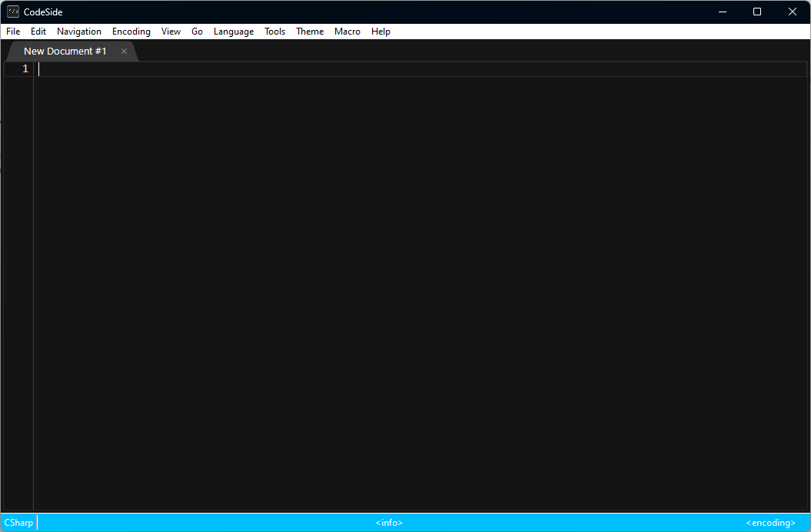811x532 pixels.
Task: Open the CodeSide application icon menu
Action: pos(12,12)
